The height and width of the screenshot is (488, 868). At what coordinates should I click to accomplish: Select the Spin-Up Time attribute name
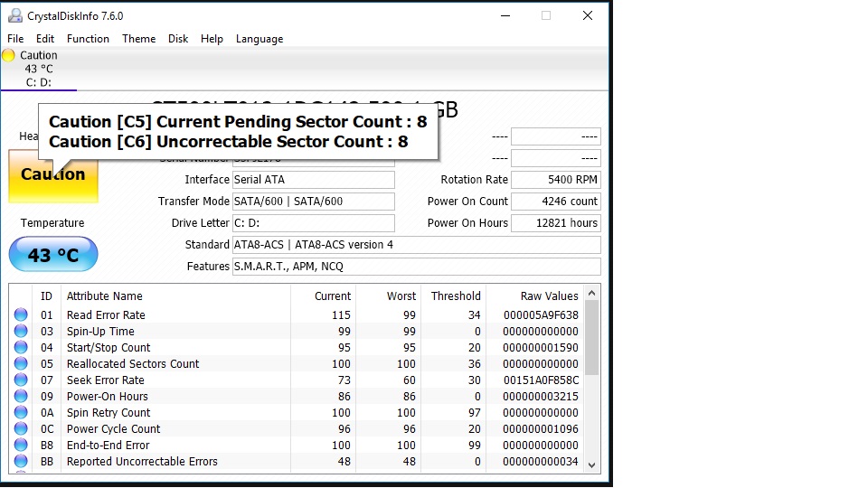click(x=100, y=332)
